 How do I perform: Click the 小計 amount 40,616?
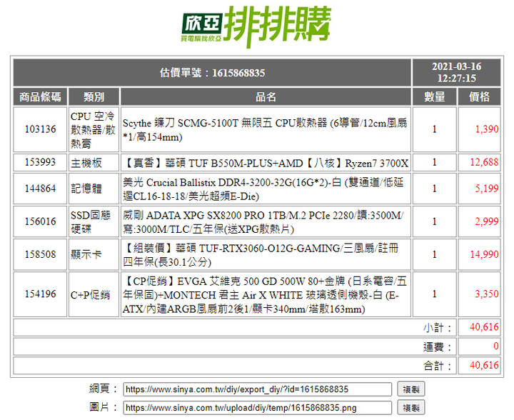click(484, 327)
